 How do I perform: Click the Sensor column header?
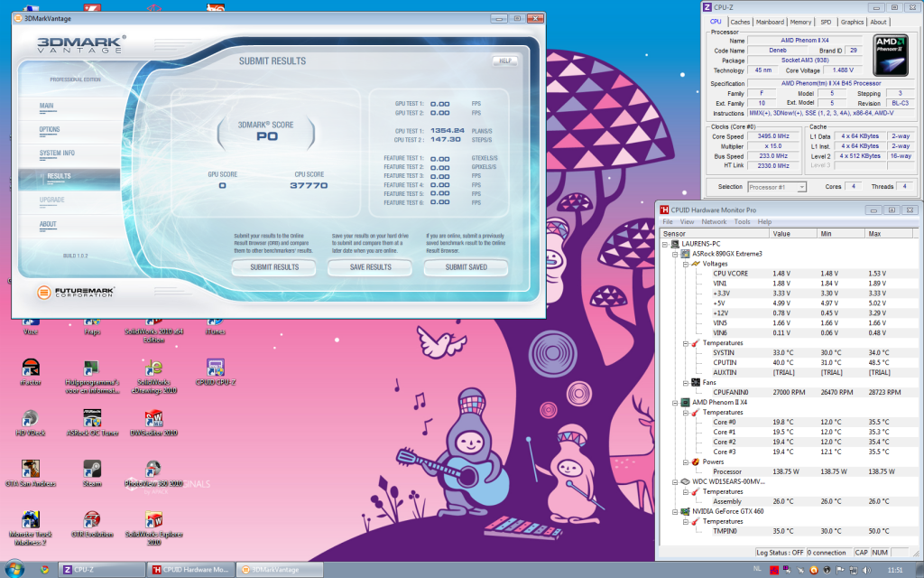(715, 234)
